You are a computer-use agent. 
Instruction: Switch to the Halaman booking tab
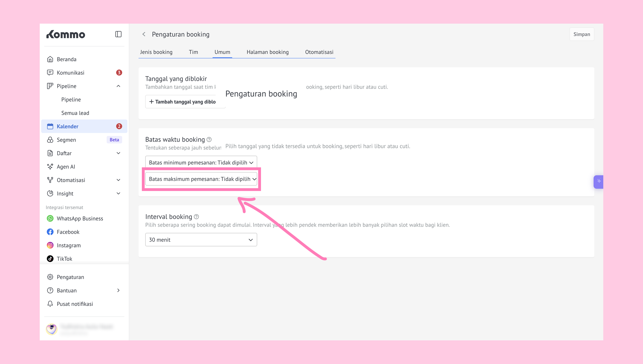click(x=268, y=52)
